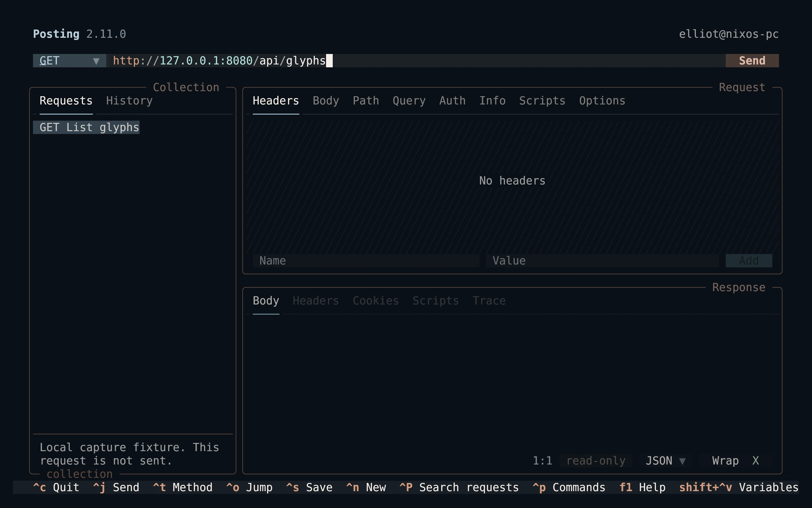812x508 pixels.
Task: Open the JSON format dropdown
Action: pyautogui.click(x=666, y=461)
